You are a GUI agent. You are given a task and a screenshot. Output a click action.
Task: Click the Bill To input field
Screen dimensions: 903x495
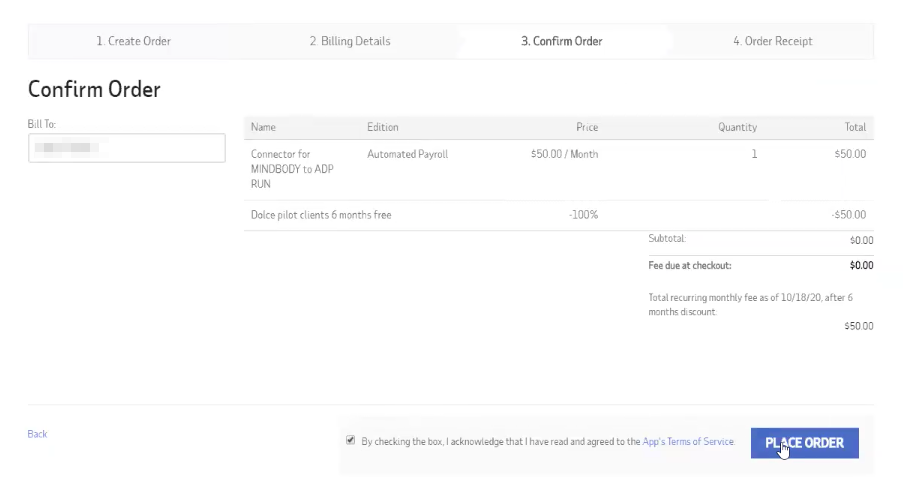(127, 148)
